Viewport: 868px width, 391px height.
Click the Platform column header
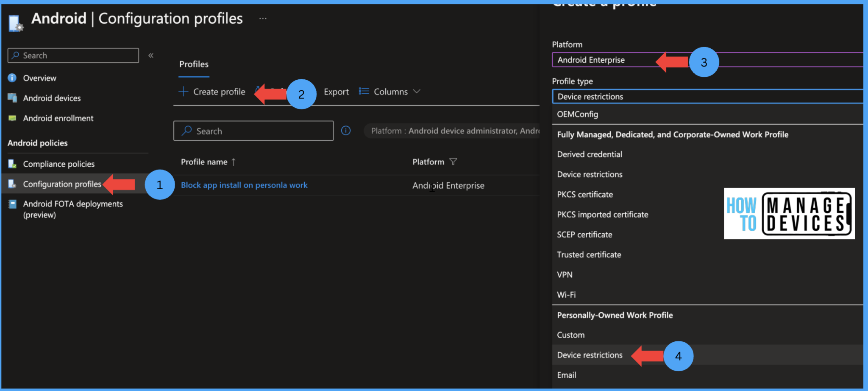point(428,162)
